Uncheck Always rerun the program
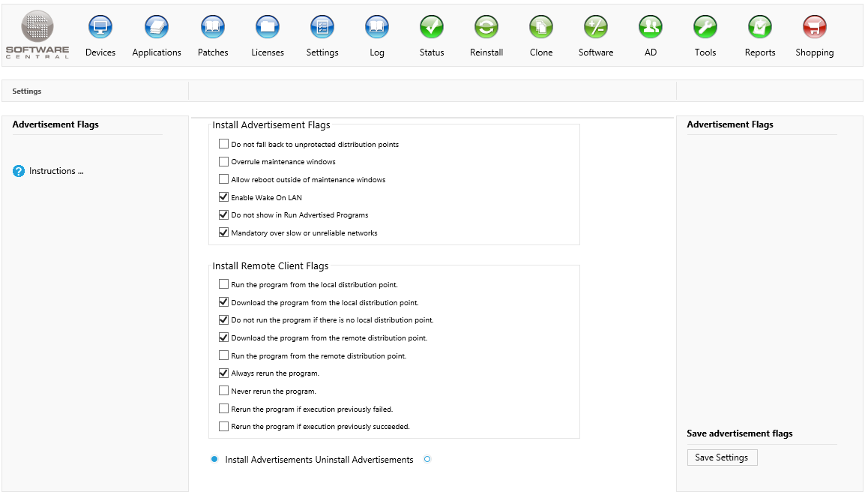Screen dimensions: 868x495 tap(223, 373)
